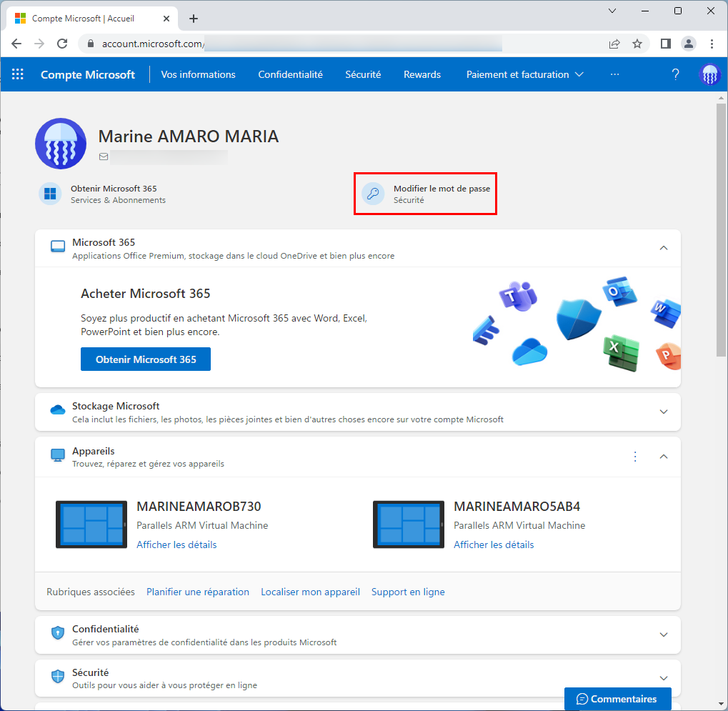Image resolution: width=728 pixels, height=711 pixels.
Task: Click the Compte Microsoft title link
Action: [x=88, y=74]
